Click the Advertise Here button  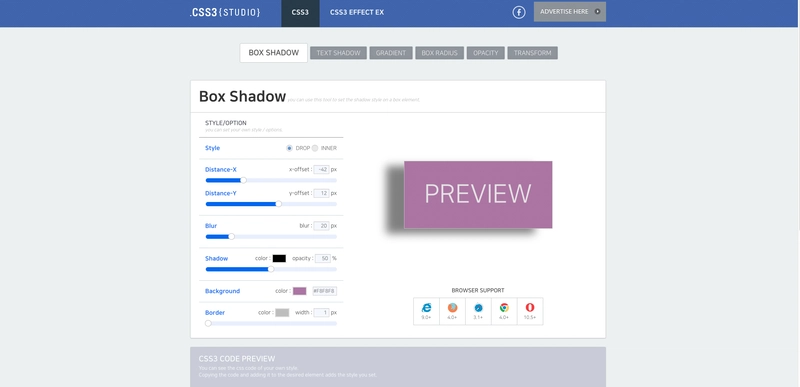tap(570, 12)
